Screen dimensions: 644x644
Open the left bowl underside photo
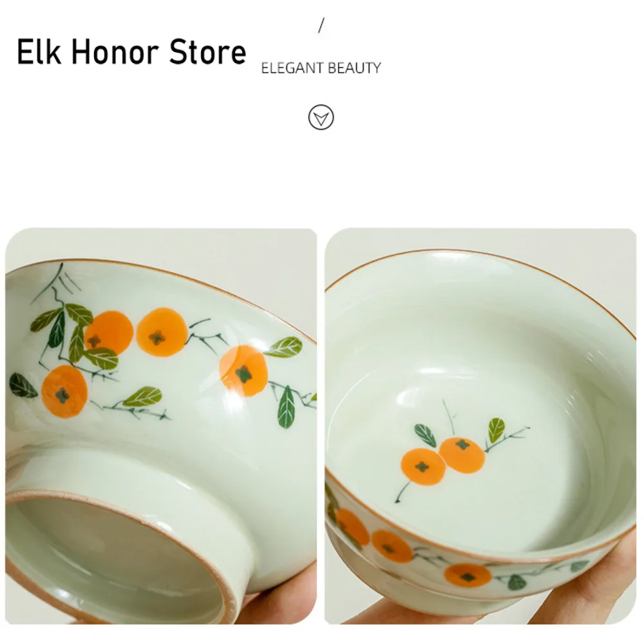(x=161, y=426)
